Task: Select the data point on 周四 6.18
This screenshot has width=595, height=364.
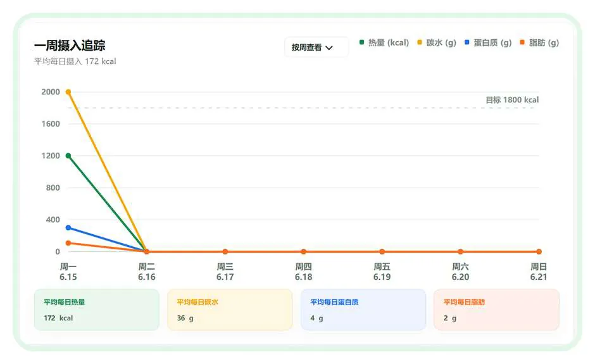Action: 304,252
